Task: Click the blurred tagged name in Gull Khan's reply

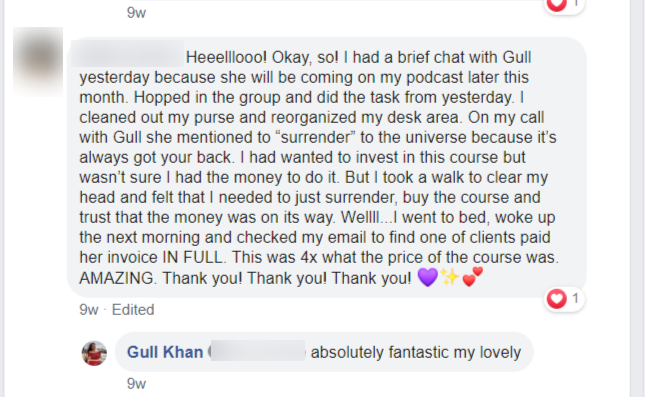Action: tap(258, 351)
